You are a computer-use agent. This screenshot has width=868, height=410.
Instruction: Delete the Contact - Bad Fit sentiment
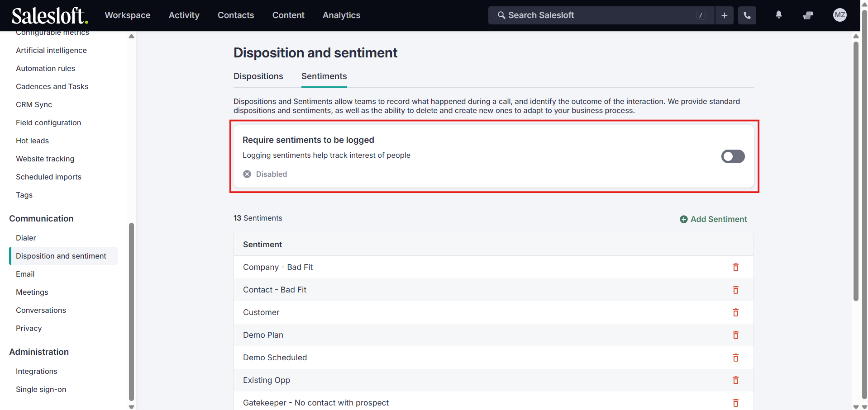tap(736, 290)
